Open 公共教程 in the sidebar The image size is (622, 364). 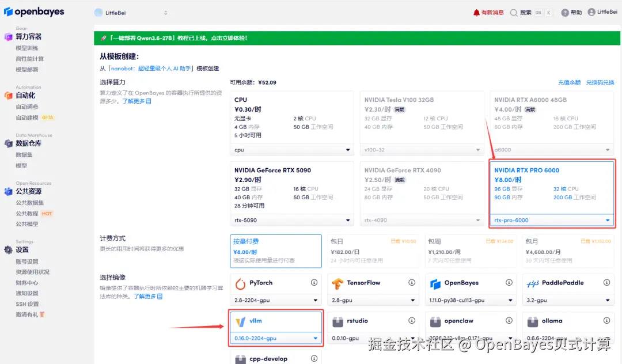[x=27, y=213]
